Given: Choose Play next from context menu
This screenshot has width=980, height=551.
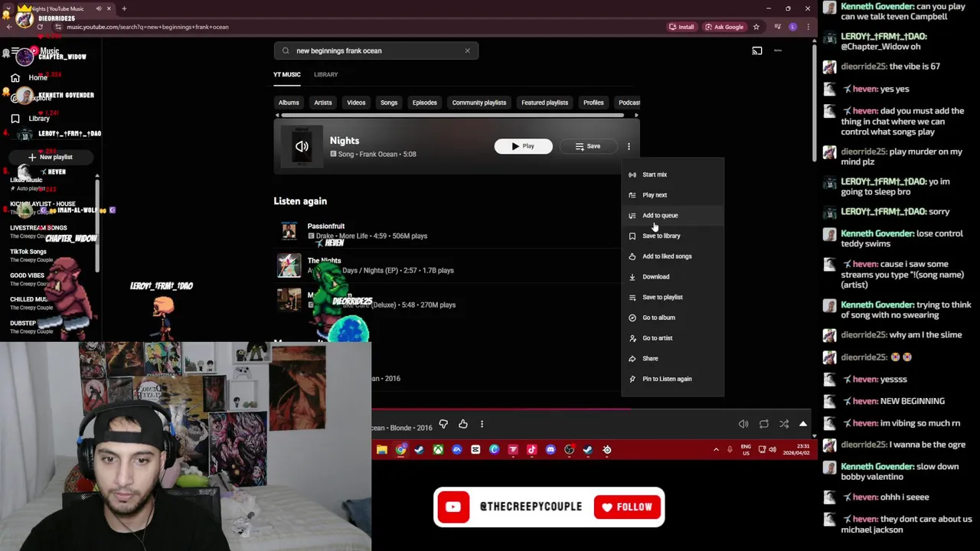Looking at the screenshot, I should [x=672, y=195].
